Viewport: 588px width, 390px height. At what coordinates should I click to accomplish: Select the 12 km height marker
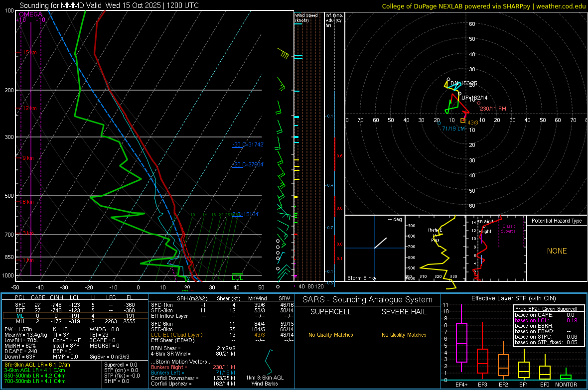tap(29, 109)
